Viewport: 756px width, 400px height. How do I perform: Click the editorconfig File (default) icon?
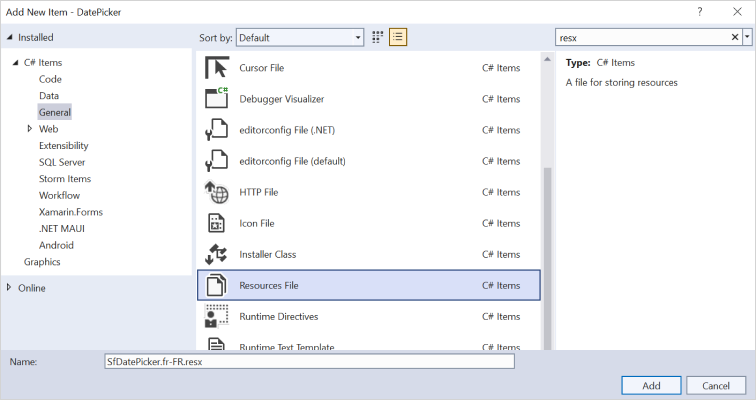(x=216, y=161)
